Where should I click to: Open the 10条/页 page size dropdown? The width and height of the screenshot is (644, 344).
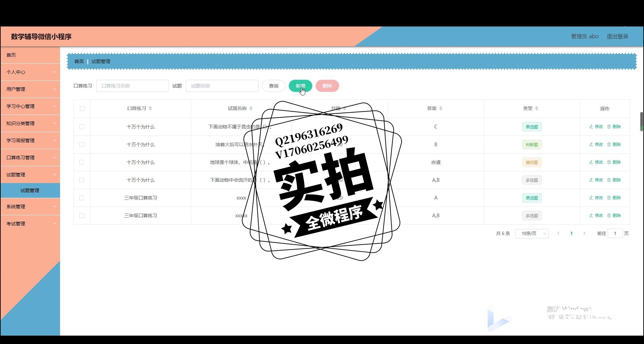tap(532, 233)
